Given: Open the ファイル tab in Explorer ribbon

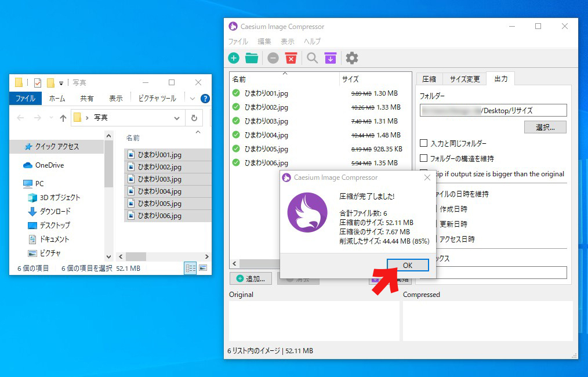Looking at the screenshot, I should [26, 98].
